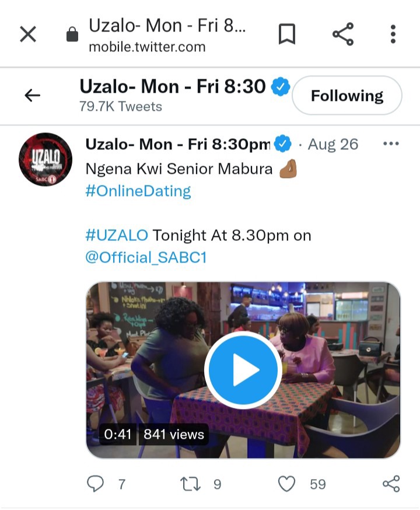Bookmark this page using the bookmark icon
Screen dimensions: 420x510
[x=287, y=34]
